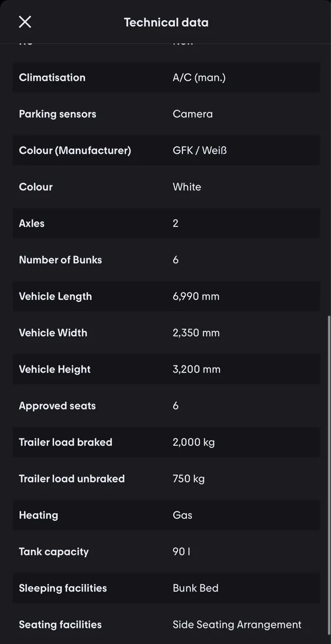
Task: Select Colour (Manufacturer) label
Action: [x=75, y=150]
